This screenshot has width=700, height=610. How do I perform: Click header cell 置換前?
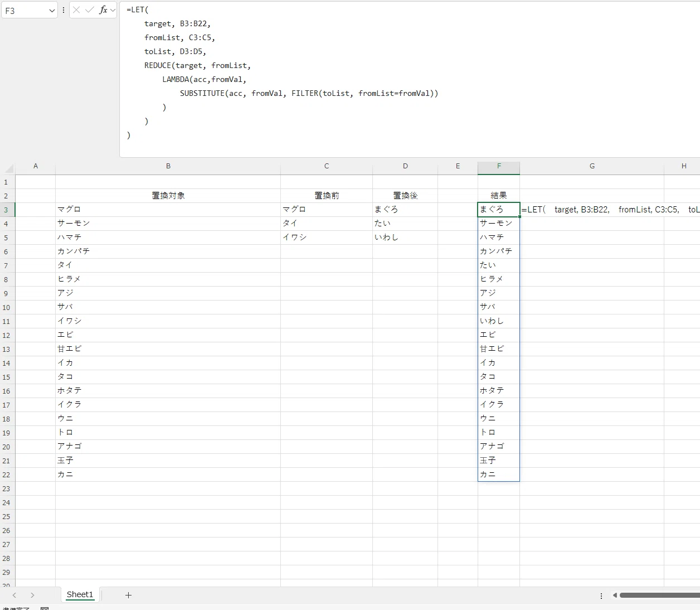[x=327, y=196]
